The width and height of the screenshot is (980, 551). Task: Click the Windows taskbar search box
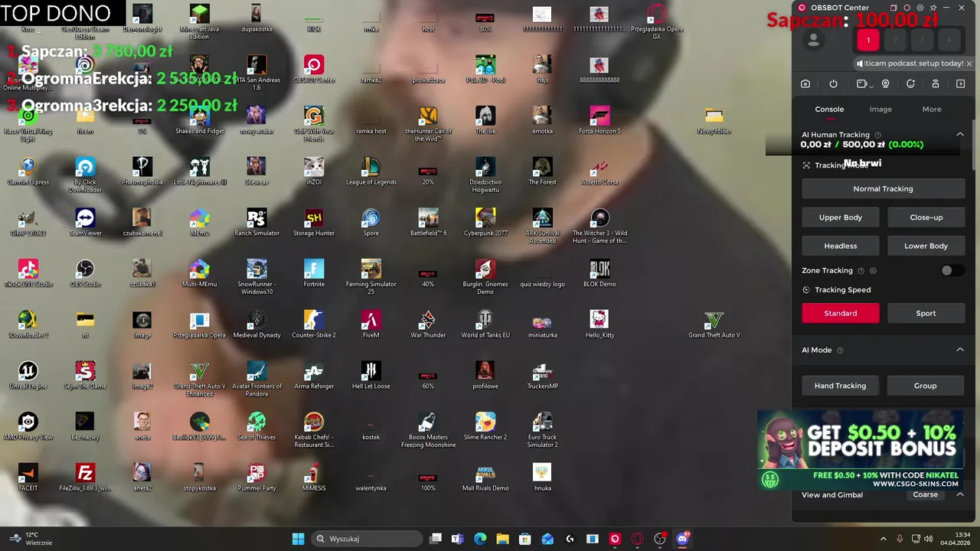click(x=367, y=539)
